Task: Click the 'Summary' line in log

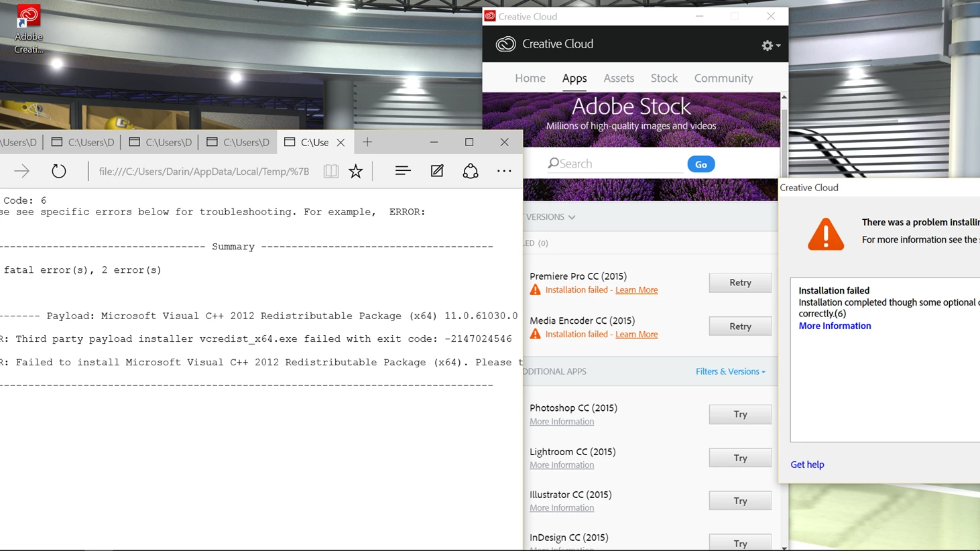Action: coord(247,247)
